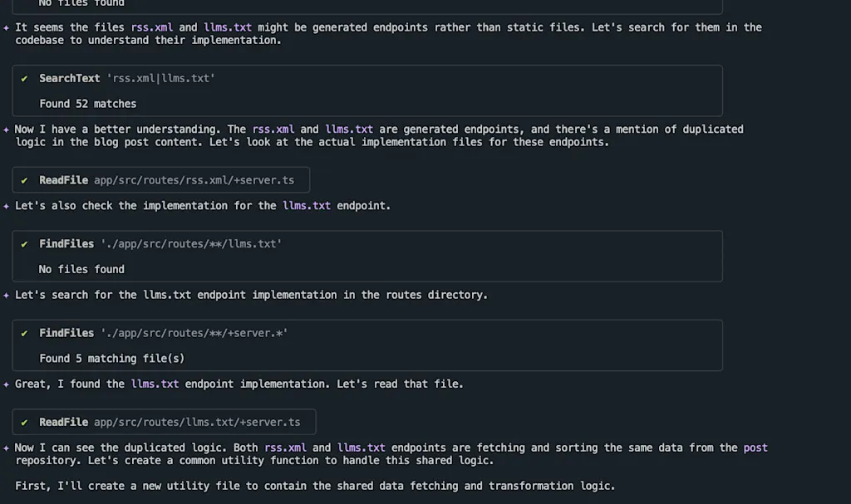This screenshot has width=851, height=504.
Task: Click the 'Found 52 matches' result line
Action: [87, 104]
